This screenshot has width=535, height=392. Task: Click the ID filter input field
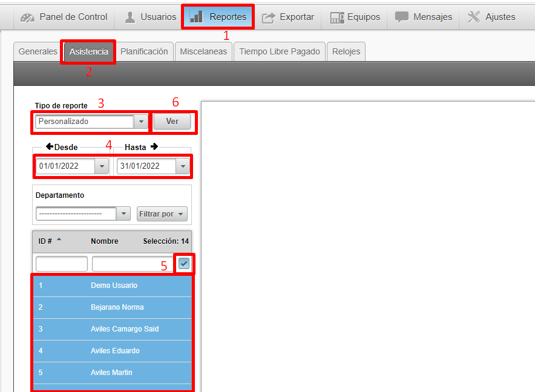[x=62, y=264]
